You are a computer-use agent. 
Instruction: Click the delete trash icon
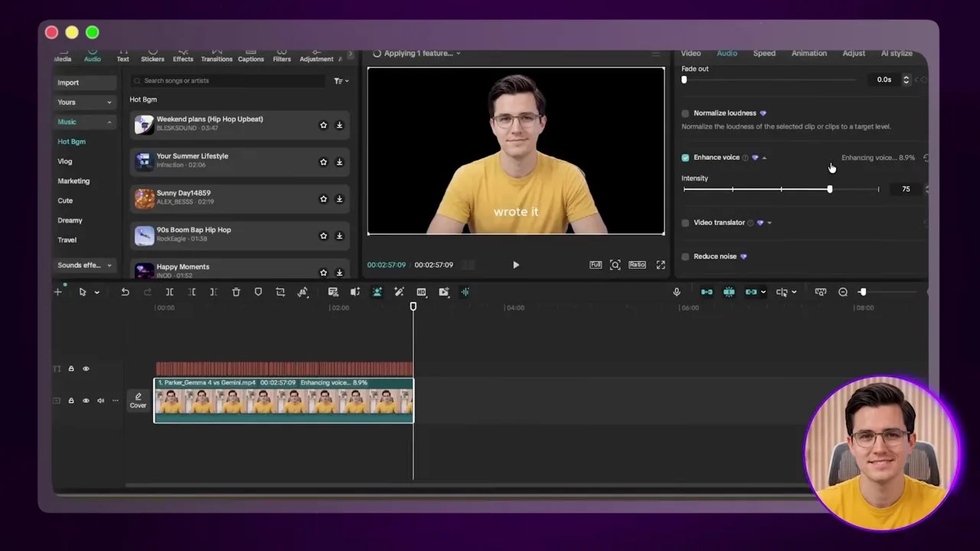236,292
